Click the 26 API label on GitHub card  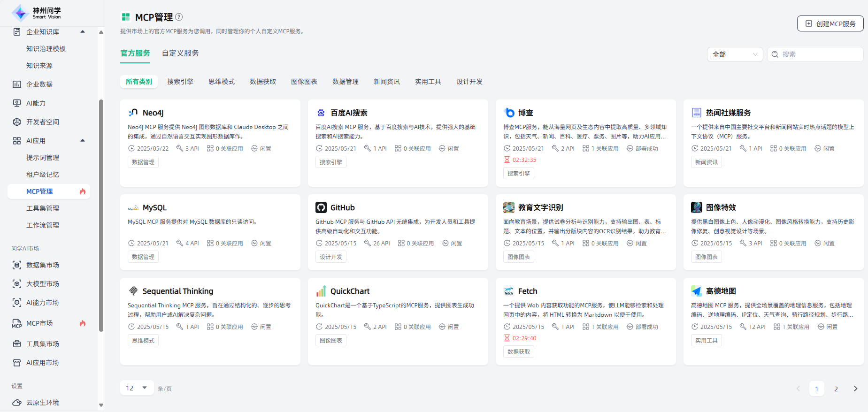click(x=377, y=243)
